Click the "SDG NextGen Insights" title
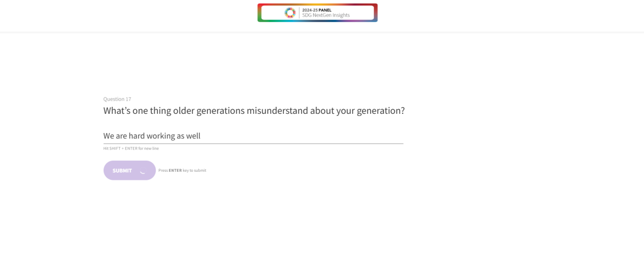The width and height of the screenshot is (644, 273). click(x=326, y=16)
